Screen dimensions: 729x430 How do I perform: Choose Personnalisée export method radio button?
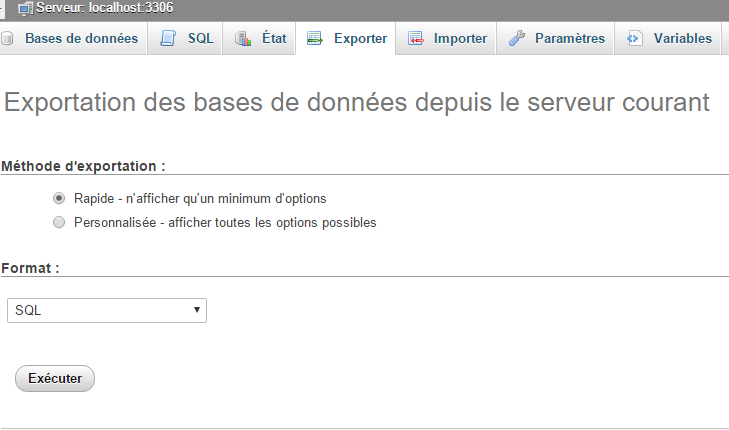click(x=59, y=222)
